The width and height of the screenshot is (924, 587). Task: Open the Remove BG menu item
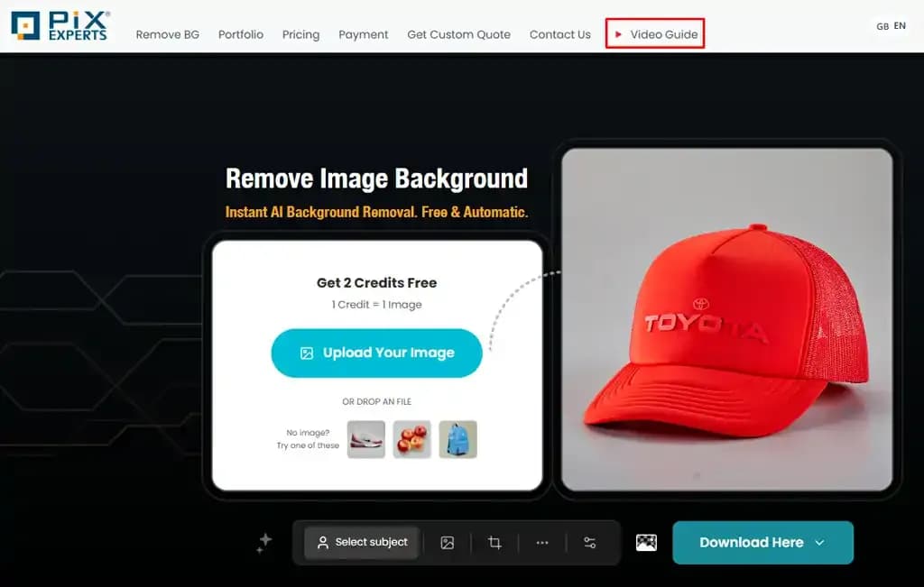point(167,34)
